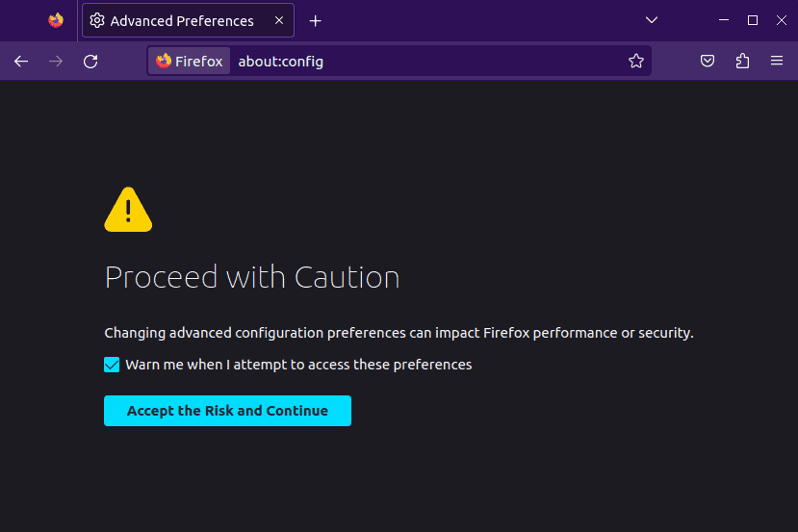Open the Save to Pocket button
This screenshot has width=798, height=532.
tap(708, 61)
